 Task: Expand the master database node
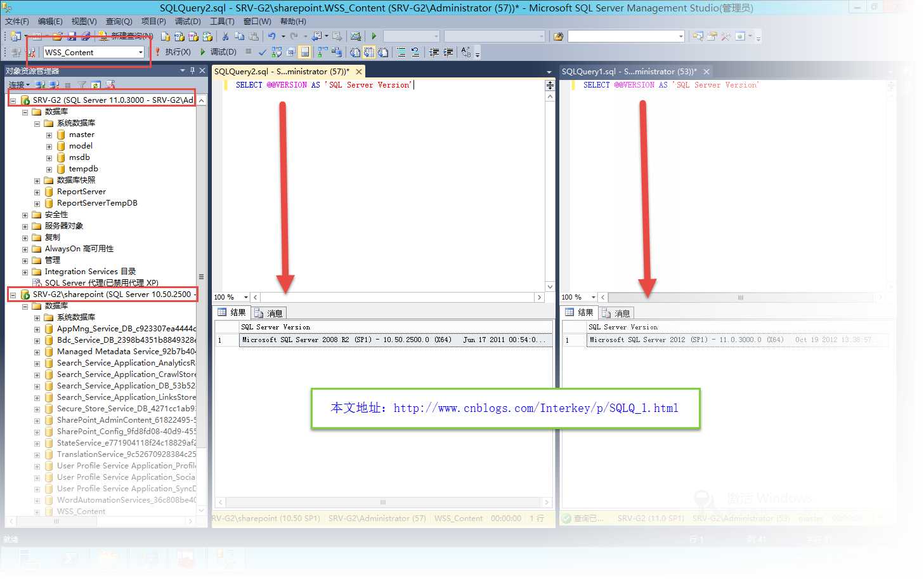pos(49,135)
